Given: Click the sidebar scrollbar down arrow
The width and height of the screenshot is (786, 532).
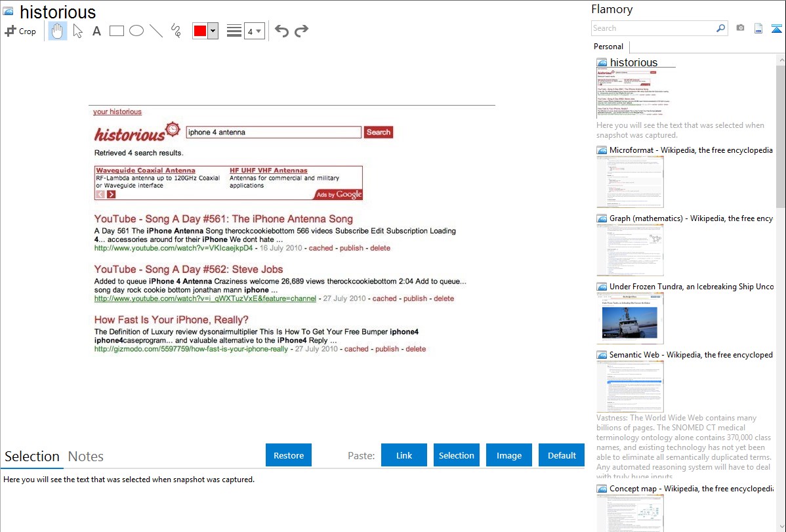Looking at the screenshot, I should pos(781,527).
